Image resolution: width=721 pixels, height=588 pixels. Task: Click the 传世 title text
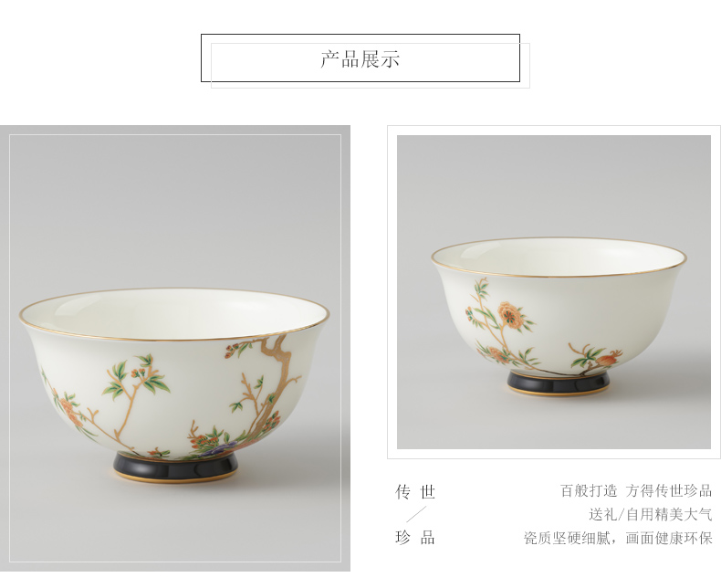(414, 492)
